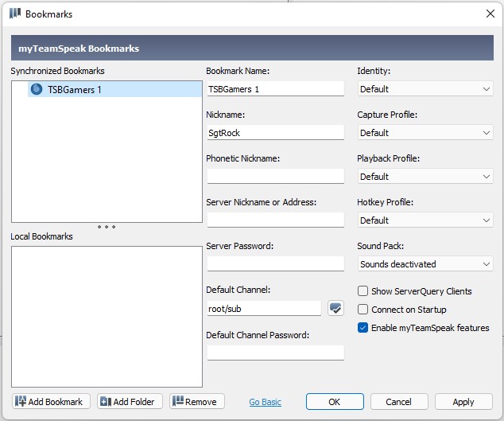Click the Bookmark Name input field

click(x=276, y=88)
